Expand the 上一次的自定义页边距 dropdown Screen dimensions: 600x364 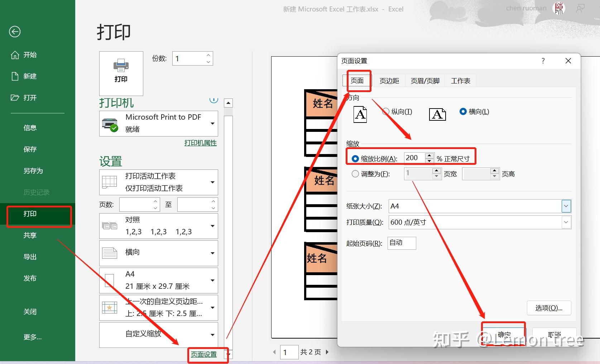(x=159, y=308)
